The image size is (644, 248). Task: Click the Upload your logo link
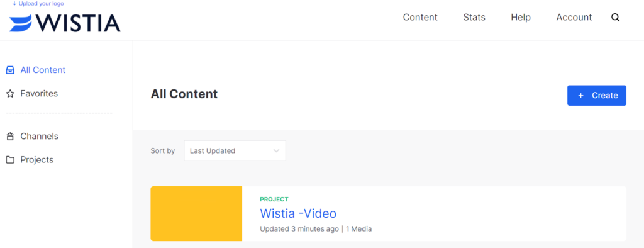point(38,4)
